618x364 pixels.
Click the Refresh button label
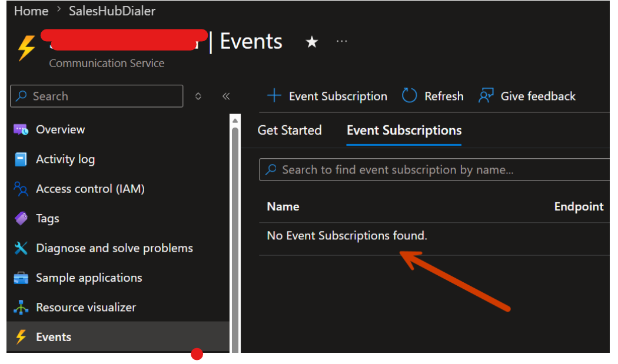coord(444,96)
